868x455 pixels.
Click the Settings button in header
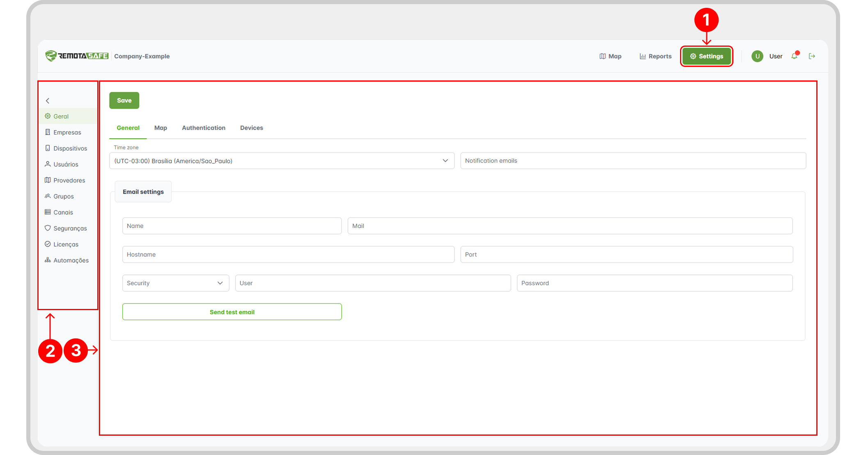pos(706,56)
